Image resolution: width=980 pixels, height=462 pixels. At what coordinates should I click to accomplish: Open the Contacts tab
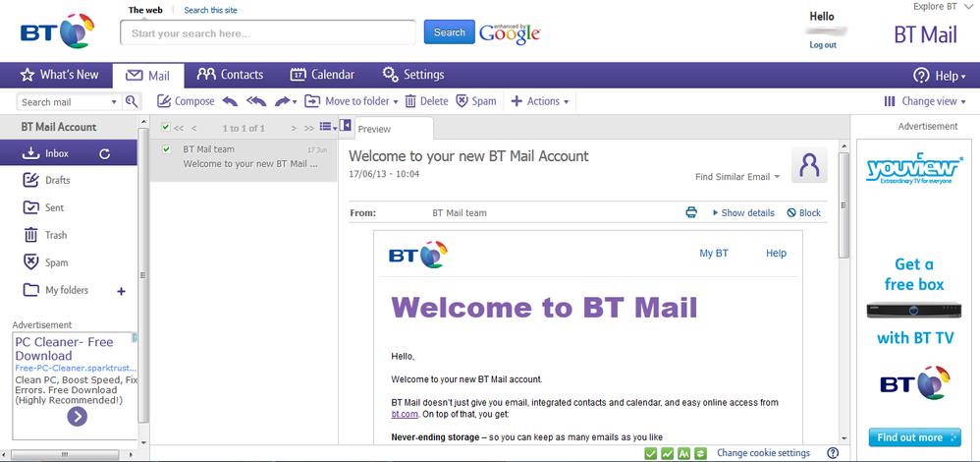tap(230, 75)
